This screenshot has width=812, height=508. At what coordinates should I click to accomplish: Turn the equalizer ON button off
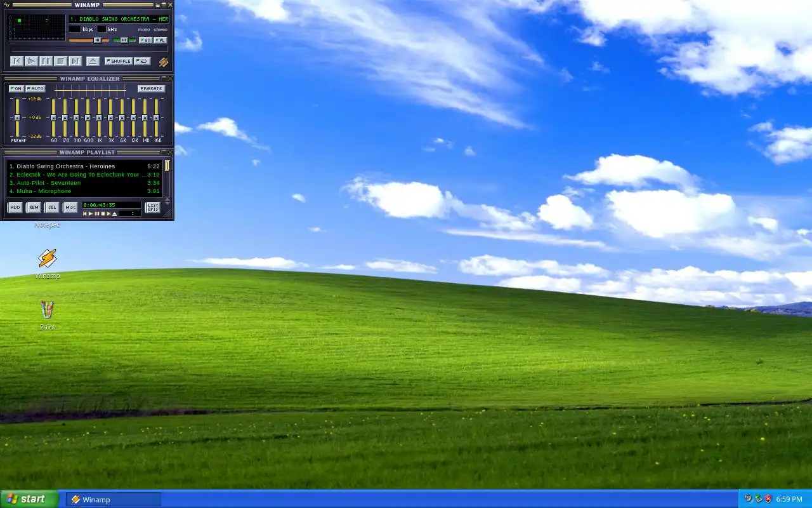[16, 89]
